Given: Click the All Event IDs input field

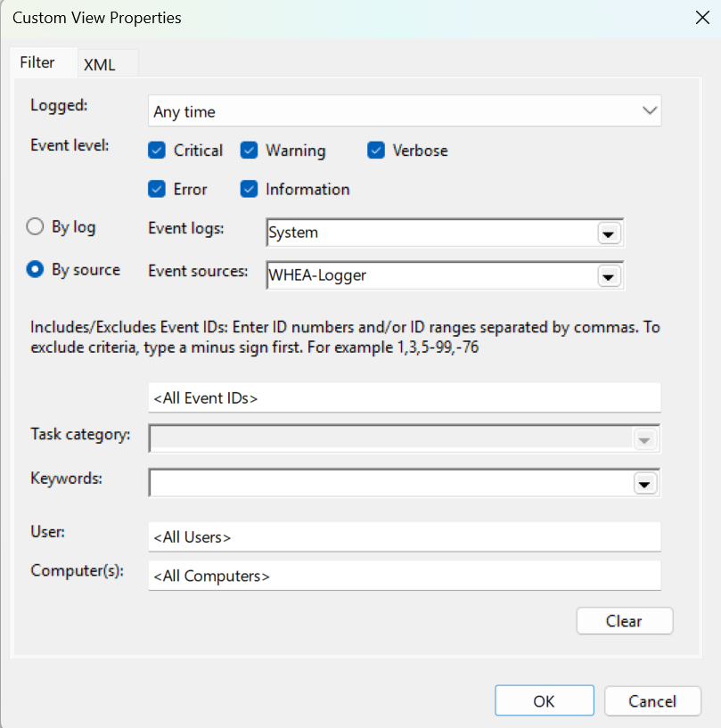Looking at the screenshot, I should pos(401,397).
